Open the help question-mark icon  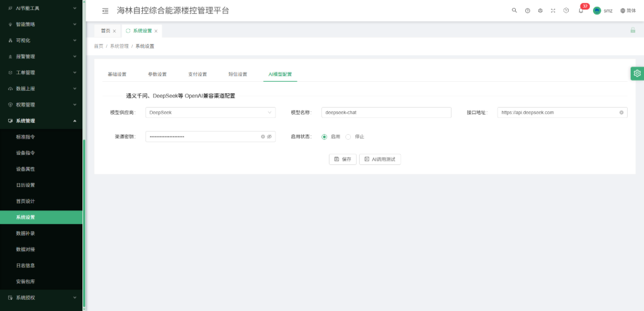(528, 11)
